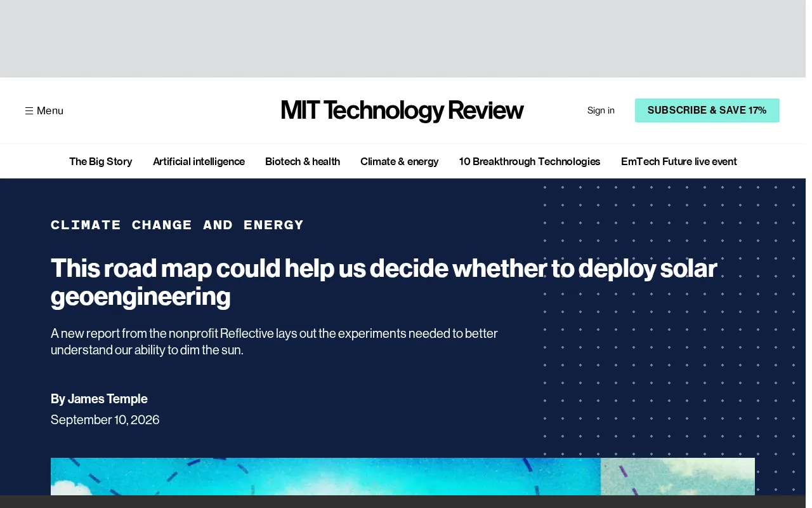The width and height of the screenshot is (812, 508).
Task: Open The Big Story section
Action: [101, 161]
